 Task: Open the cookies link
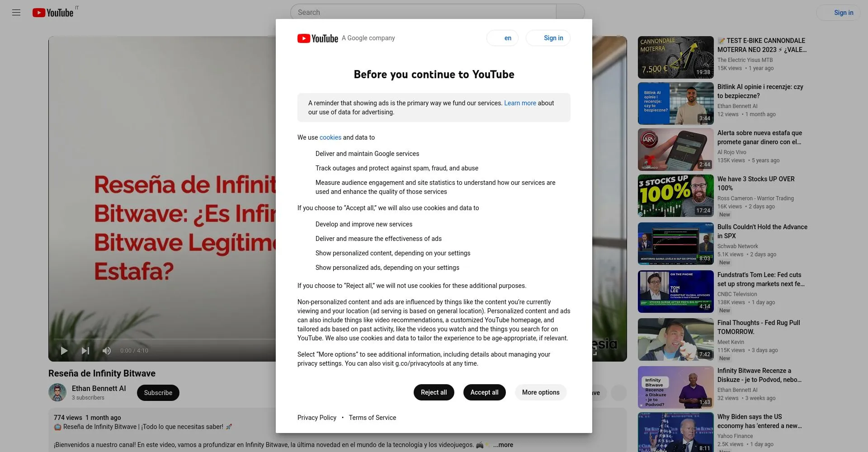pyautogui.click(x=330, y=137)
